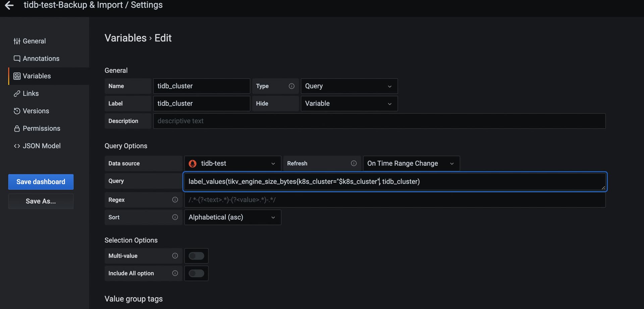Click the Multi-value info icon
644x309 pixels.
tap(175, 256)
